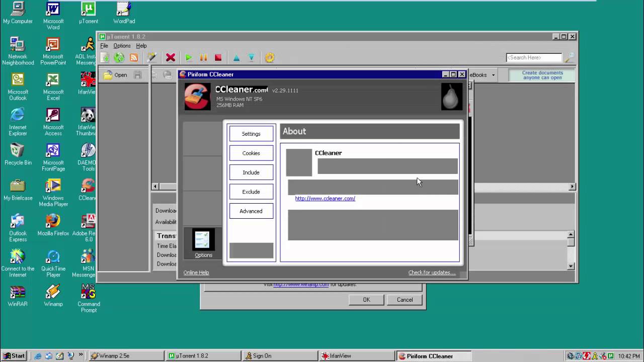Select the Include options button
The height and width of the screenshot is (362, 644).
[x=251, y=172]
